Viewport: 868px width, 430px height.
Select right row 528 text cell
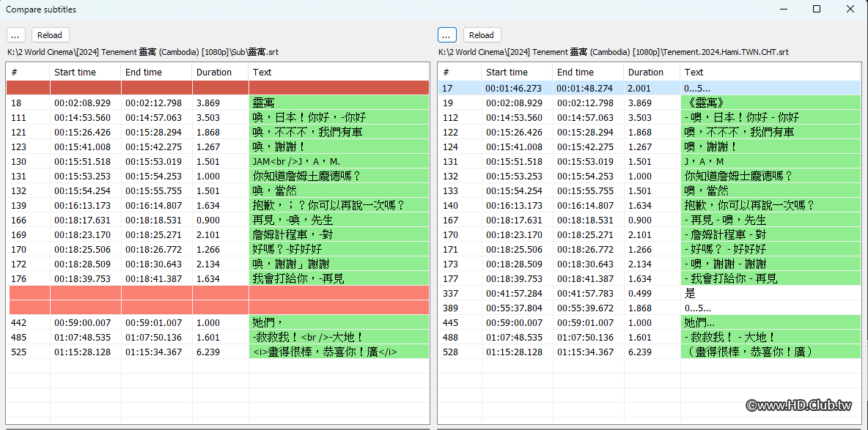pos(770,352)
